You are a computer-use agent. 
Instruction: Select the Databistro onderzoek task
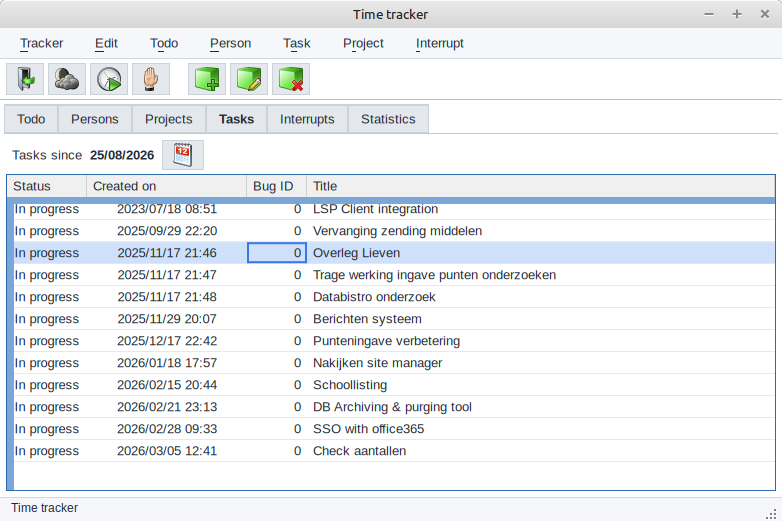point(374,297)
